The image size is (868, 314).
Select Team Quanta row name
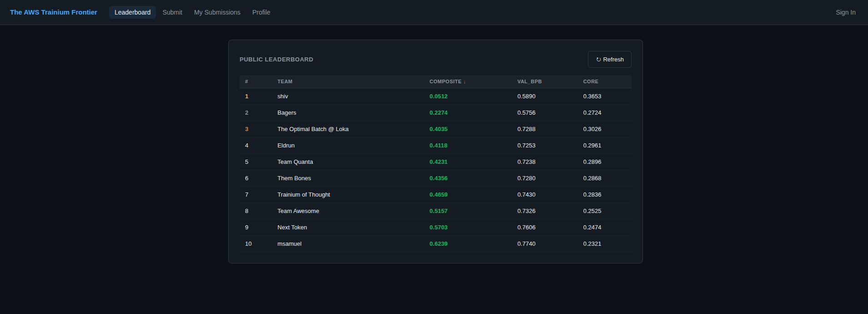(x=295, y=162)
